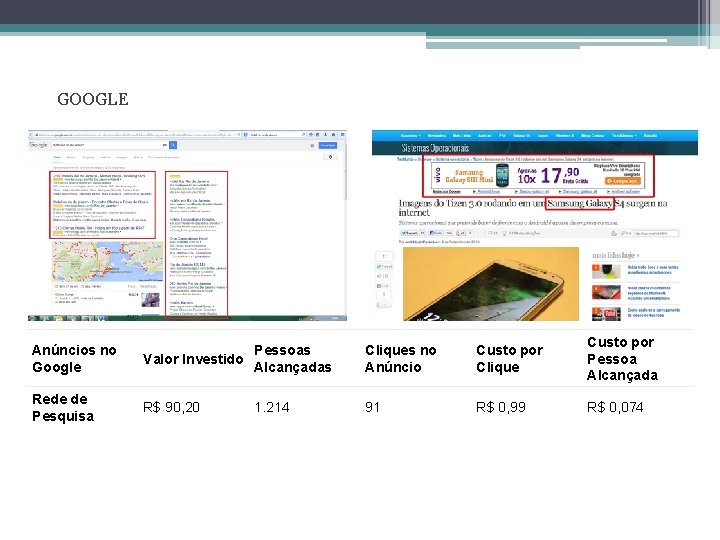Open the Android item in blue nav bar

[484, 135]
